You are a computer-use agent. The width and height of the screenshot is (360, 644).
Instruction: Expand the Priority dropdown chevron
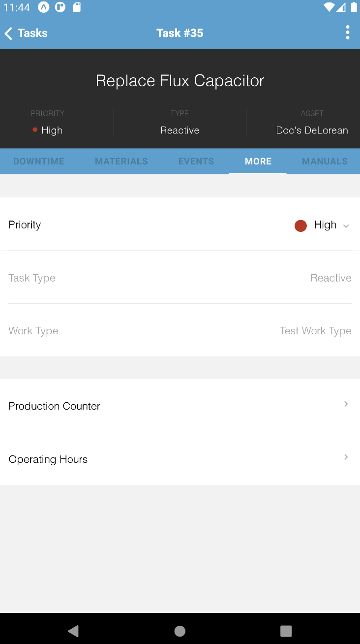[346, 226]
